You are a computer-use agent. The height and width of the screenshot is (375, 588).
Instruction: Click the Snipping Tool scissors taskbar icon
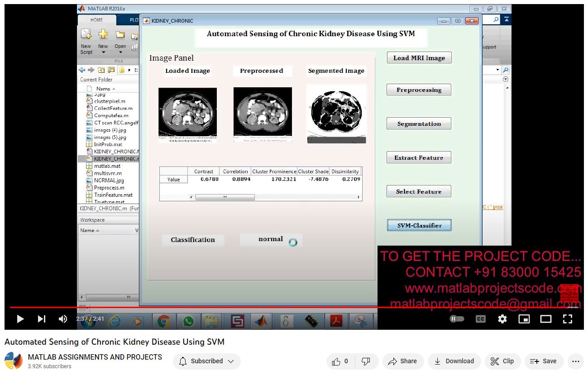(x=361, y=321)
